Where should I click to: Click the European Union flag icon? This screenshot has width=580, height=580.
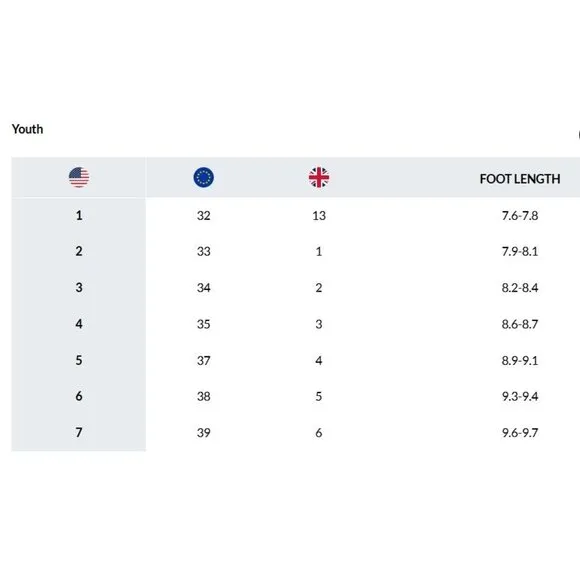click(x=203, y=178)
